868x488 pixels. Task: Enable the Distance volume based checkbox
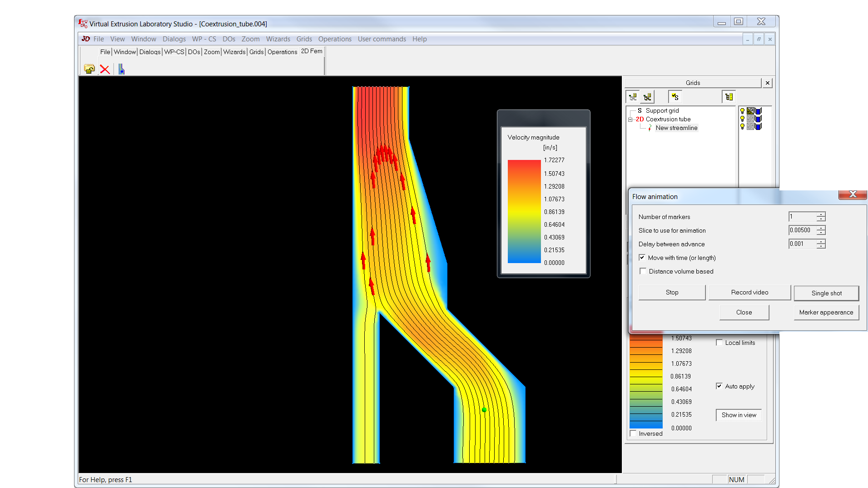(642, 271)
